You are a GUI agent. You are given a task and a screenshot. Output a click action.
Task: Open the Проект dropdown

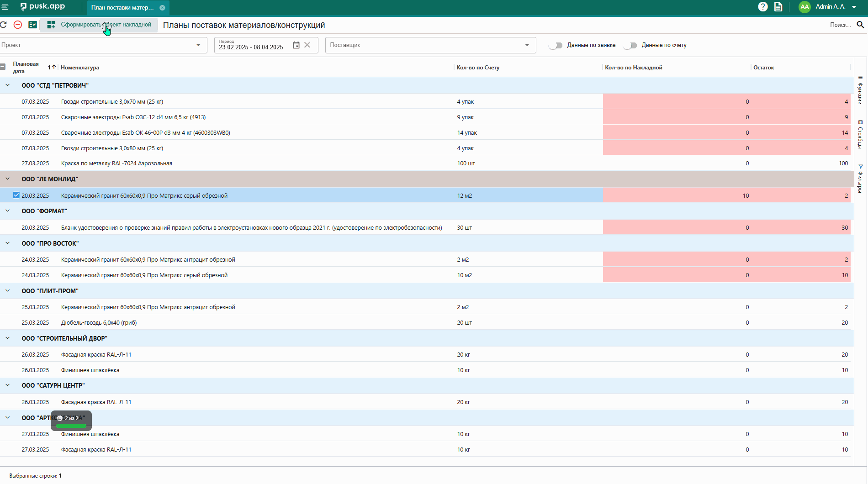point(198,45)
